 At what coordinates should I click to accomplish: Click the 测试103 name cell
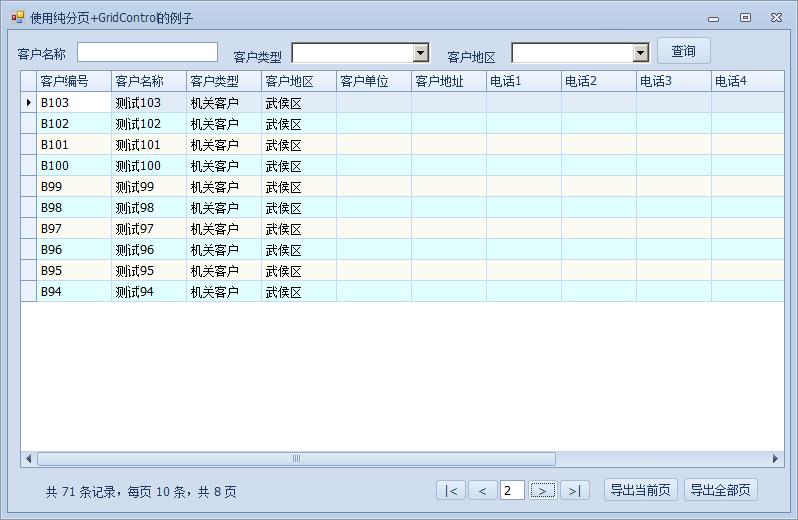[x=149, y=103]
